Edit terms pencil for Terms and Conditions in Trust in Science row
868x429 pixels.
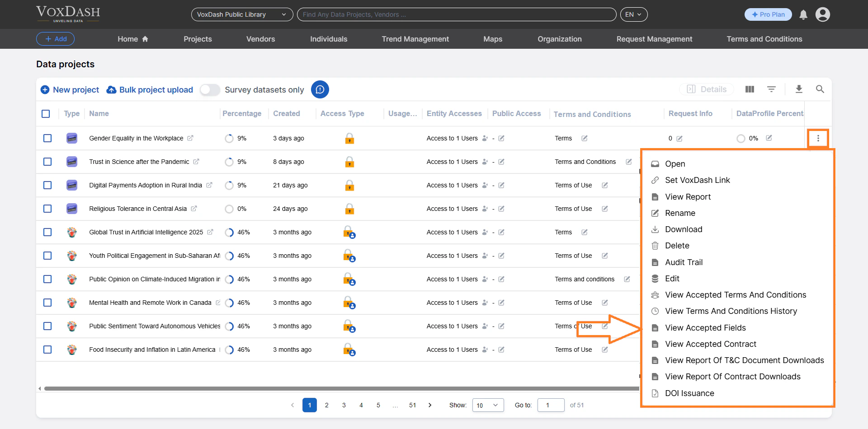coord(629,162)
